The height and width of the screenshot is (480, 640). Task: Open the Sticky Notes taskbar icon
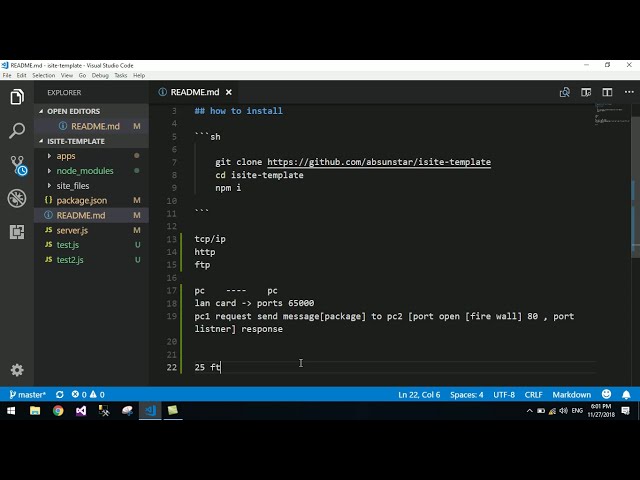[x=173, y=411]
